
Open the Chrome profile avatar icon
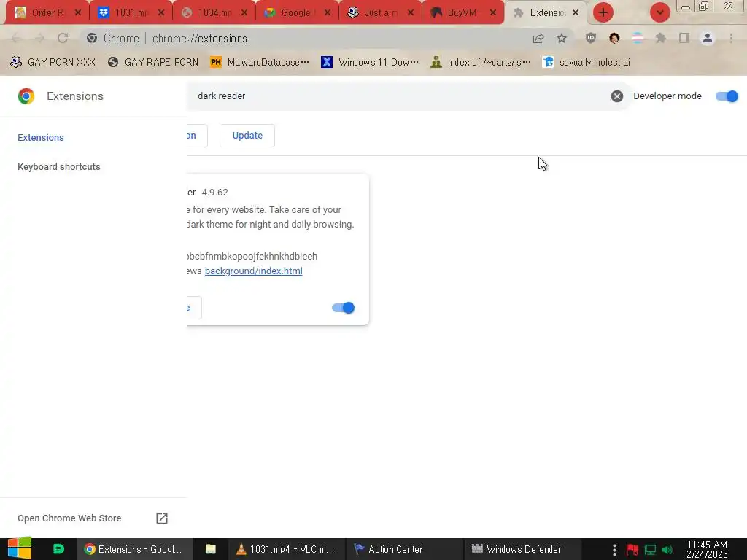click(708, 38)
